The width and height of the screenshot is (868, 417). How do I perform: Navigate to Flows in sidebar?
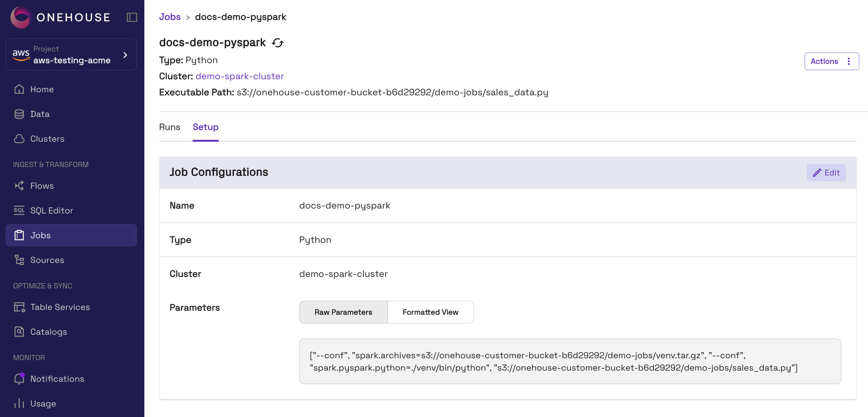(x=42, y=186)
